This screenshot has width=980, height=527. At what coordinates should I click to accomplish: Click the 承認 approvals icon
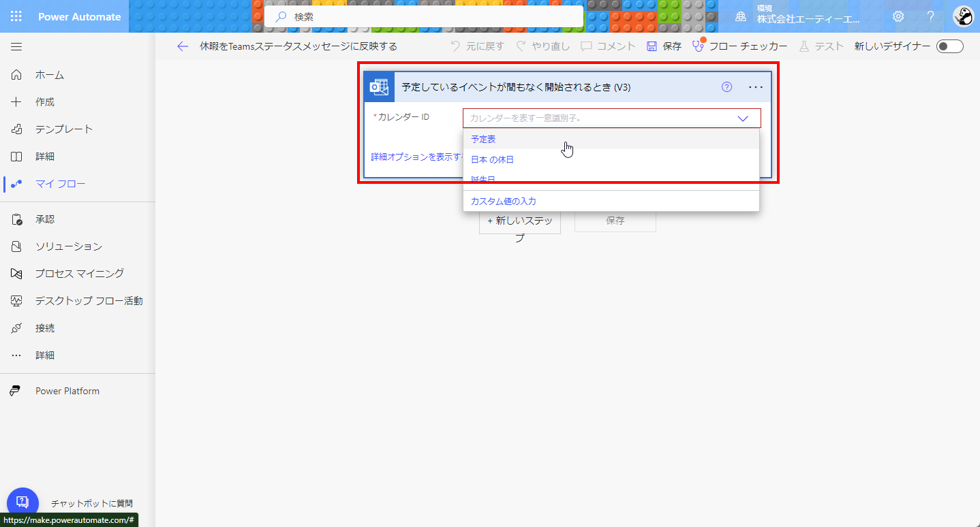[x=17, y=219]
